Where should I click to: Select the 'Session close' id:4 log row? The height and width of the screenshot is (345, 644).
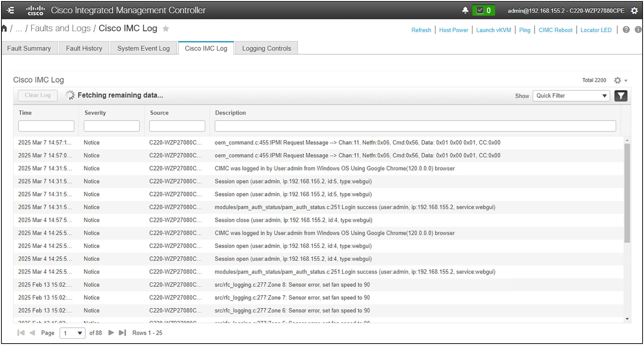(x=318, y=220)
